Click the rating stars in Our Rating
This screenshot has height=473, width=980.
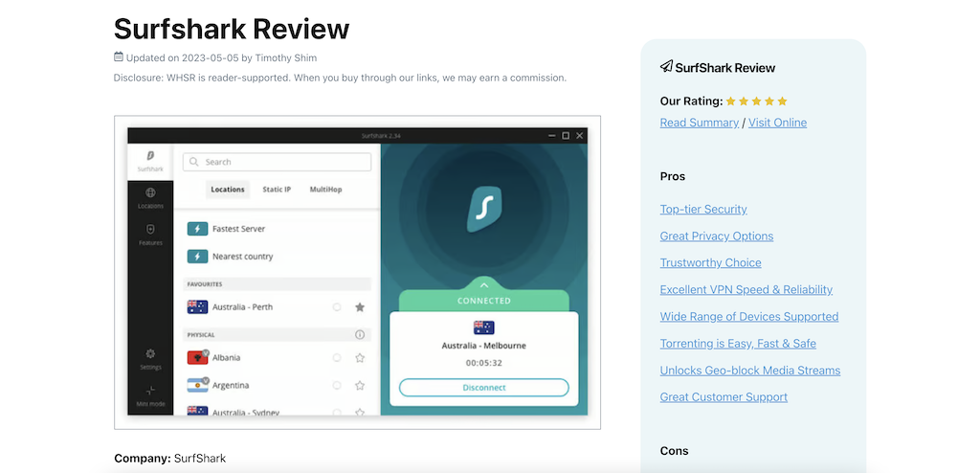tap(756, 101)
